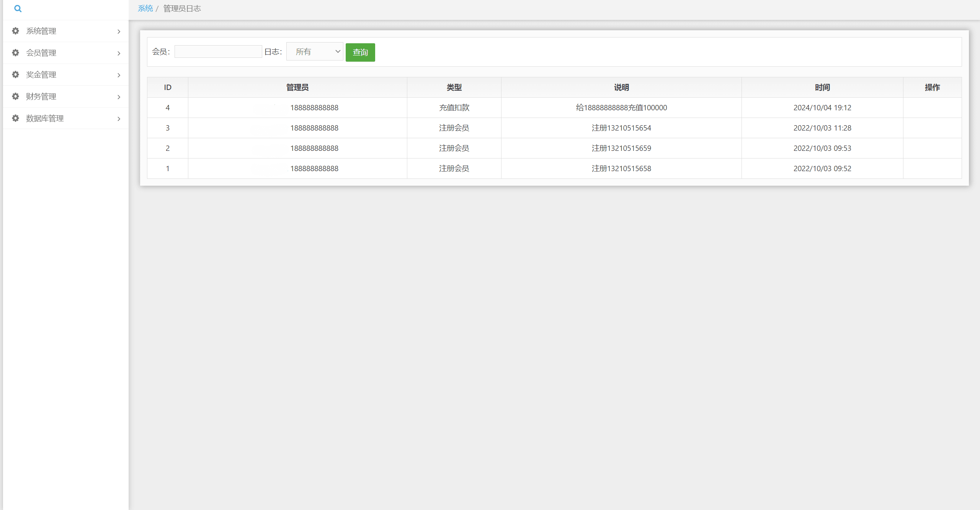Click the gear icon beside 会员管理
This screenshot has width=980, height=510.
click(15, 53)
